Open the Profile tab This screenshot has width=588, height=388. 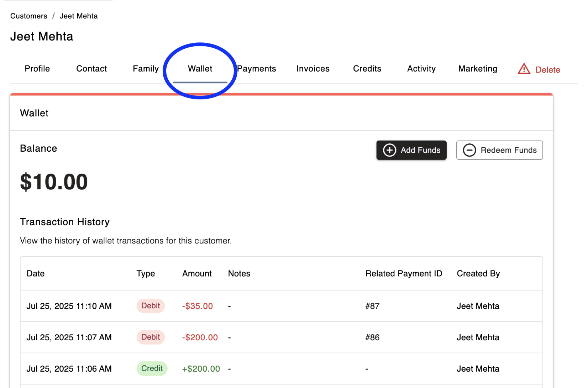[x=37, y=69]
